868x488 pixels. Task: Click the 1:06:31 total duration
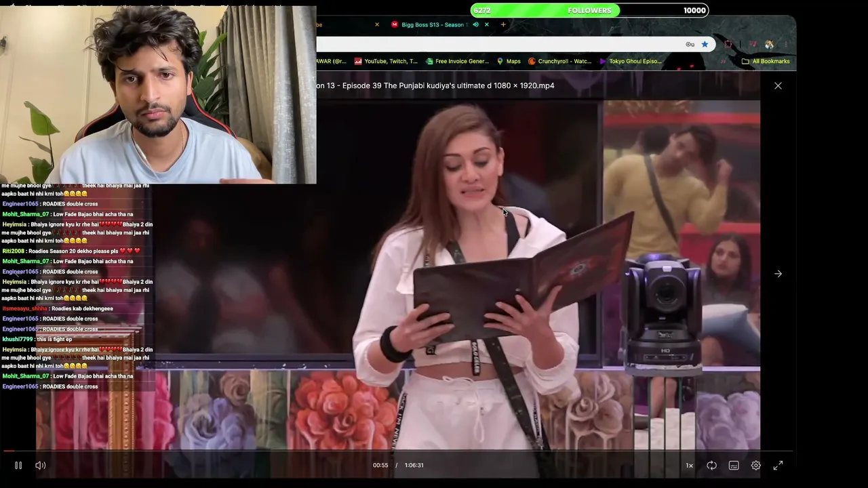pos(414,465)
